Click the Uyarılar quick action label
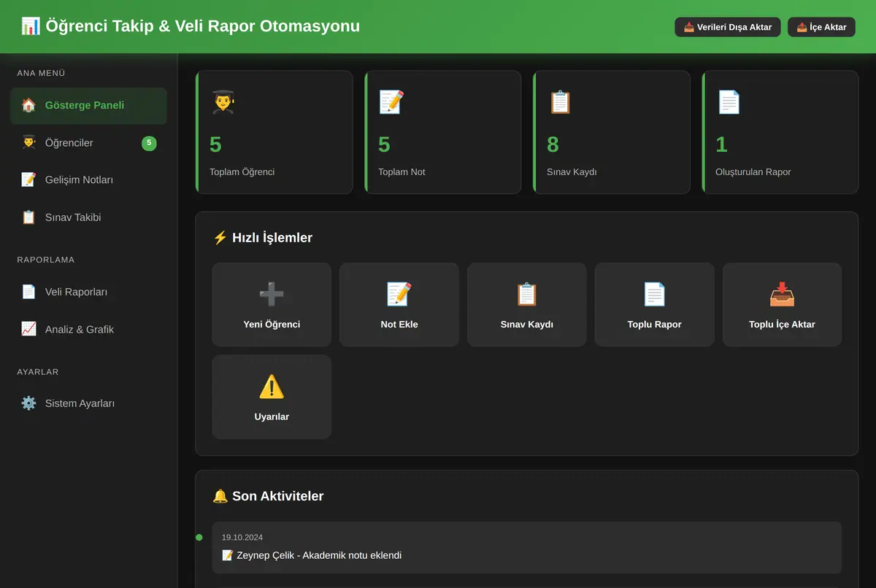The image size is (876, 588). pyautogui.click(x=272, y=417)
